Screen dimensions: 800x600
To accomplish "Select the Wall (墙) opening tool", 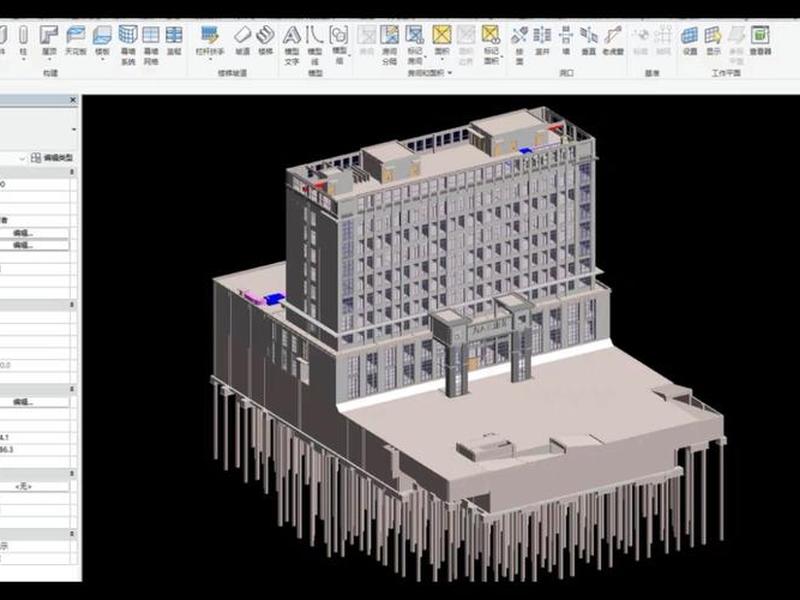I will [x=566, y=40].
